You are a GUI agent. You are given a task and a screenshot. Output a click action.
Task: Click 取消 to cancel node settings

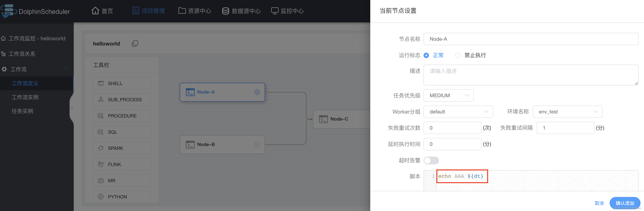tap(599, 203)
